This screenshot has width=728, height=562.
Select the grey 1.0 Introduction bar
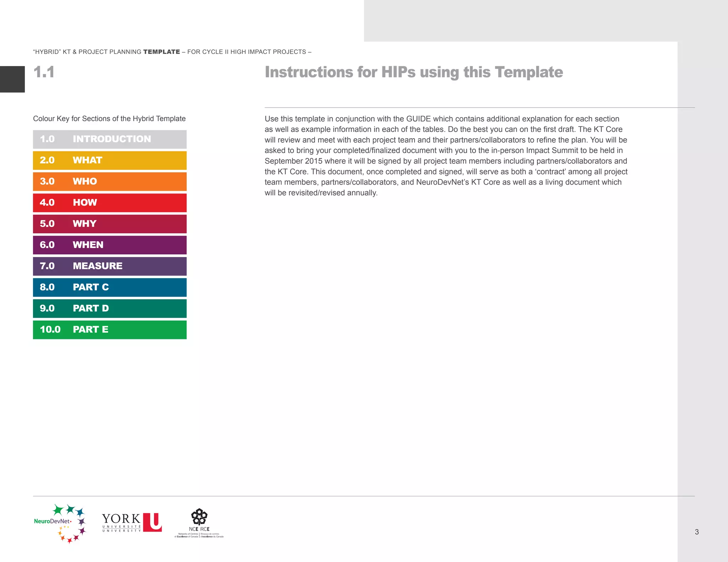(109, 139)
